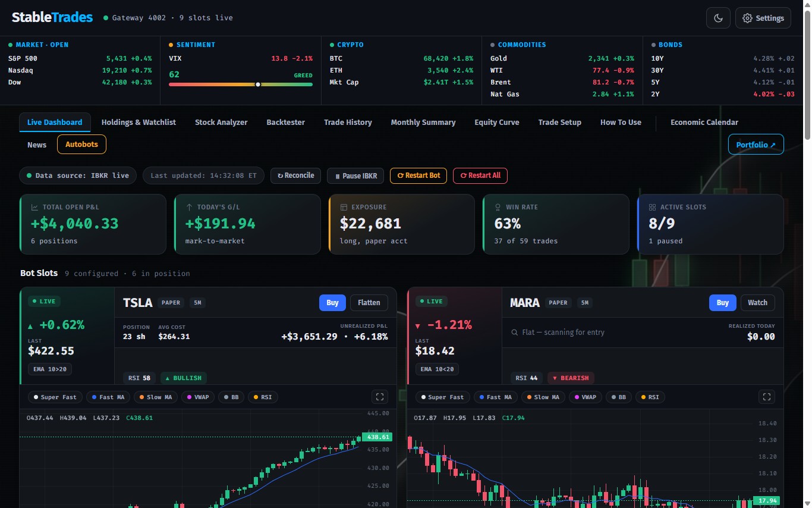812x508 pixels.
Task: Click the Restart All button
Action: click(480, 175)
